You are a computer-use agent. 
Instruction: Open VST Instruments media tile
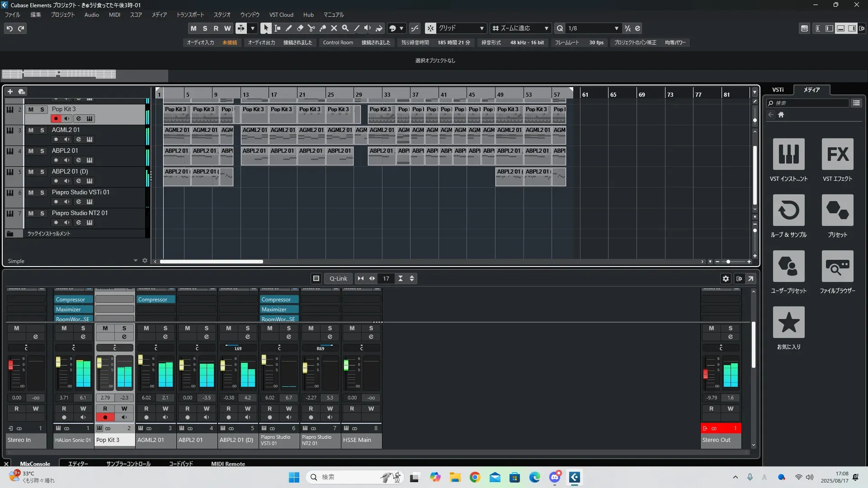[788, 155]
